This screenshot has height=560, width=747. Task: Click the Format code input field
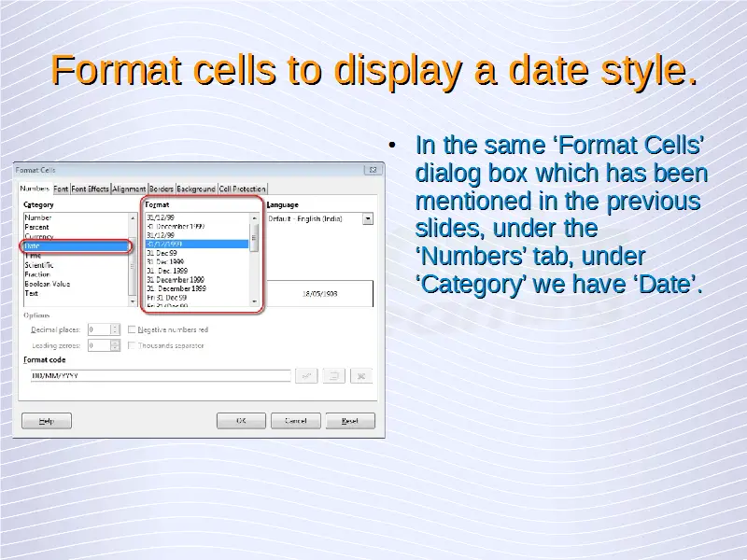[159, 375]
